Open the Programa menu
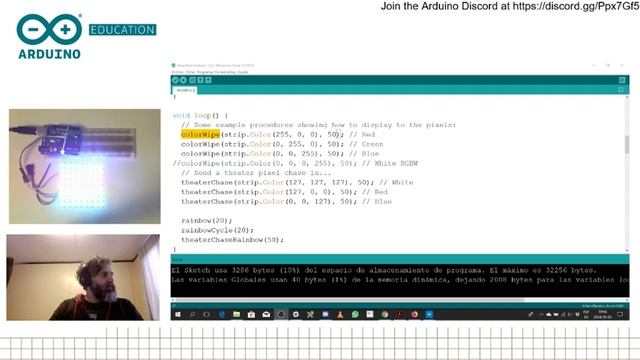Viewport: 640px width, 360px height. 204,72
